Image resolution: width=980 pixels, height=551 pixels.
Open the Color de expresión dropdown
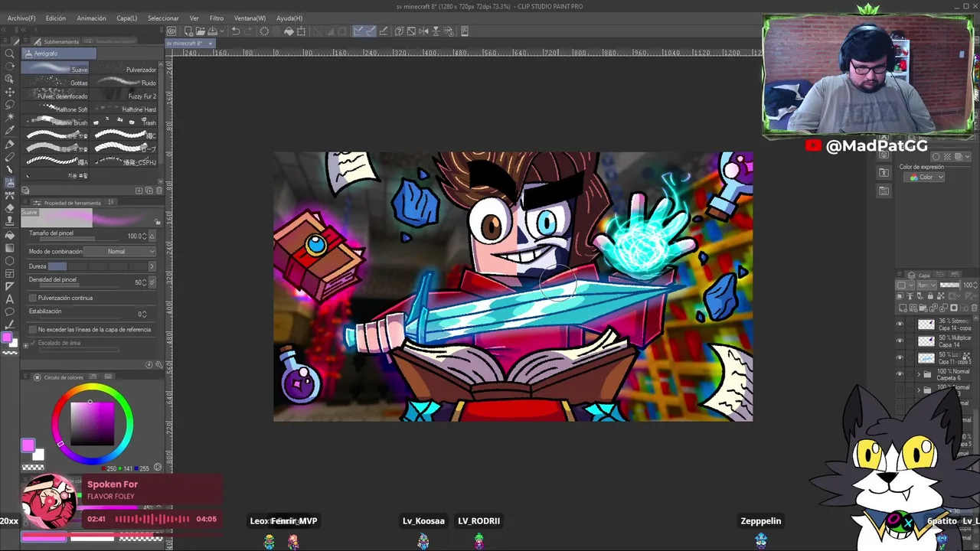925,177
